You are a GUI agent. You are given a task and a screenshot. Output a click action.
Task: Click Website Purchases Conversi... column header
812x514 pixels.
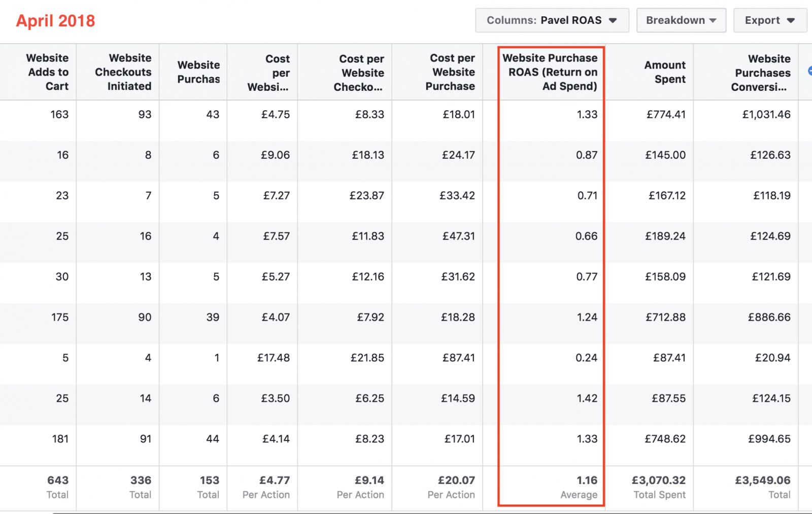tap(761, 73)
